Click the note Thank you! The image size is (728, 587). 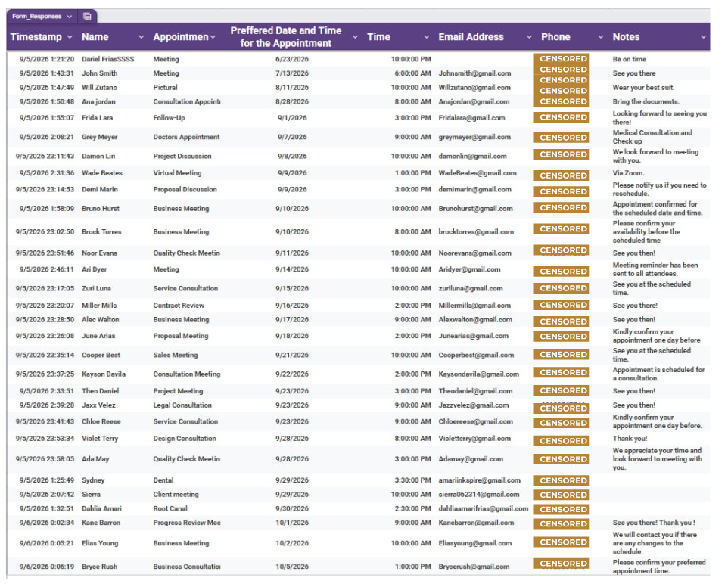(630, 439)
